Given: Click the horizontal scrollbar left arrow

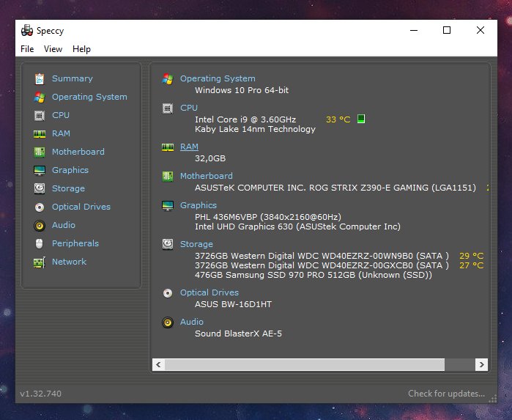Looking at the screenshot, I should (x=158, y=365).
